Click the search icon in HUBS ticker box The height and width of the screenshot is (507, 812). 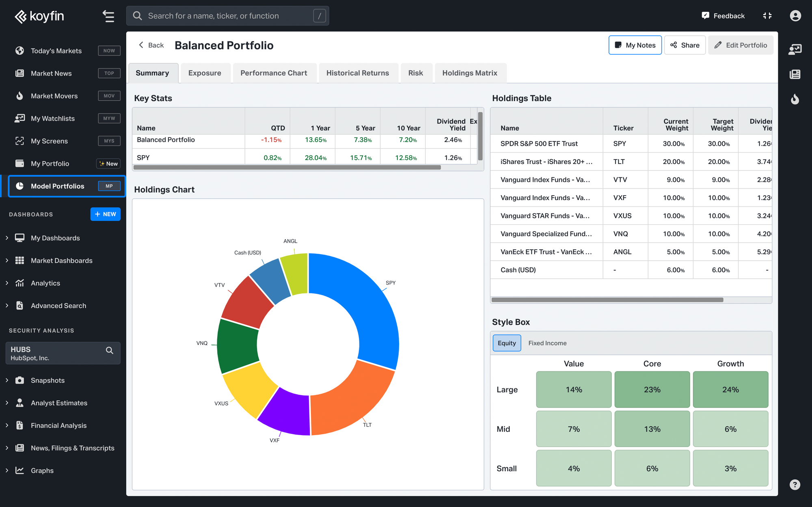109,350
